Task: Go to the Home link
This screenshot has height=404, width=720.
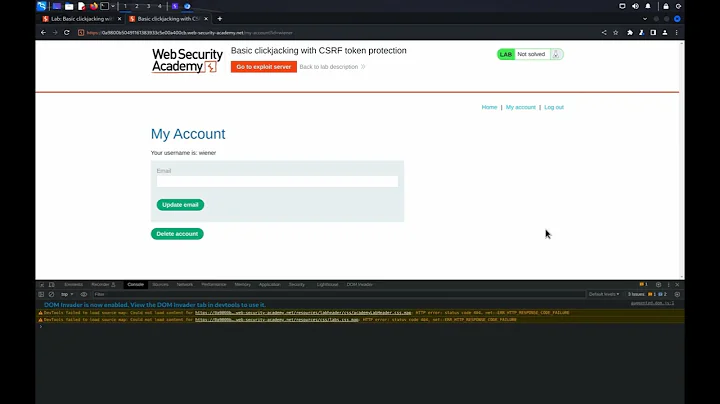Action: (489, 107)
